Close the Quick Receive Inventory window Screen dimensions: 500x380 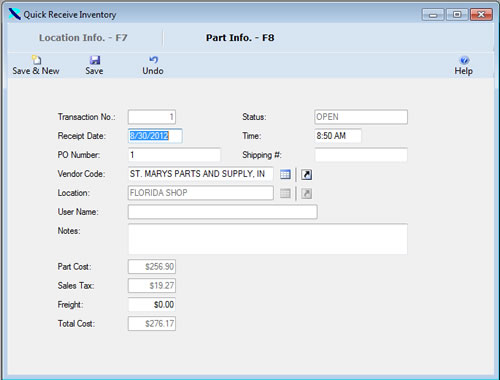481,15
